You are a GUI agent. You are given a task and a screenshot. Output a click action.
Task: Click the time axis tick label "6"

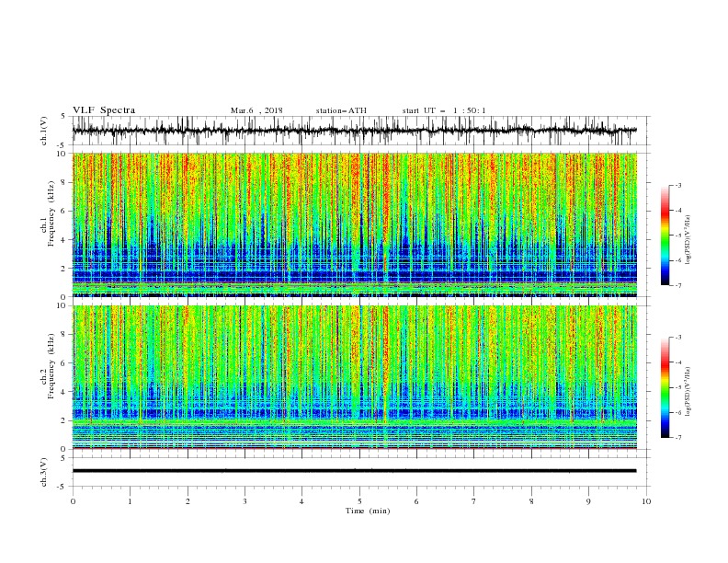(416, 501)
